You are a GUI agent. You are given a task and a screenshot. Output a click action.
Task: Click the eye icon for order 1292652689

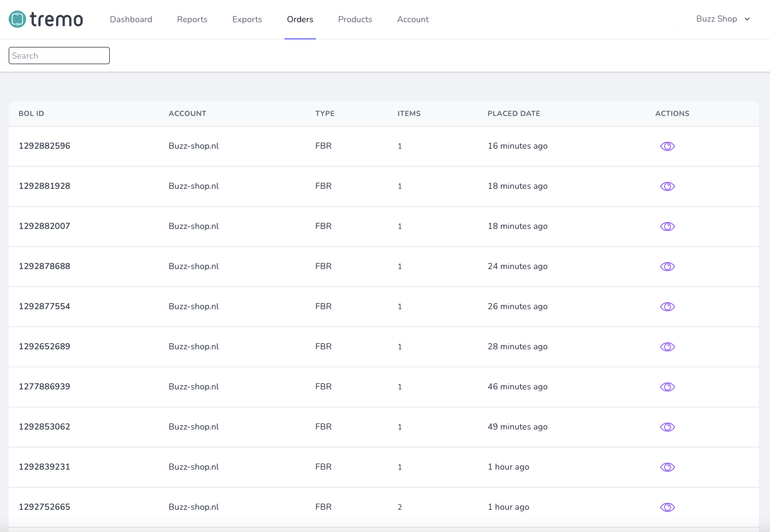[x=668, y=347]
